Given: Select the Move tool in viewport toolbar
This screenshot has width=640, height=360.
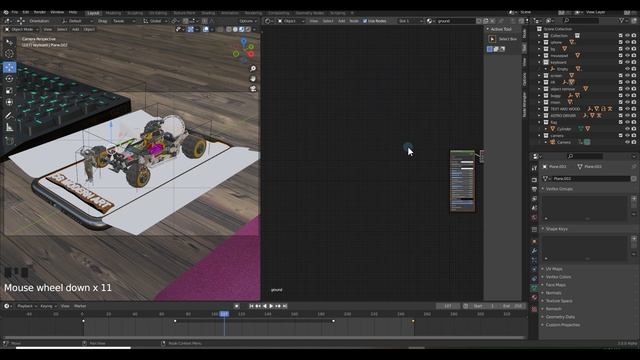Looking at the screenshot, I should [x=9, y=67].
